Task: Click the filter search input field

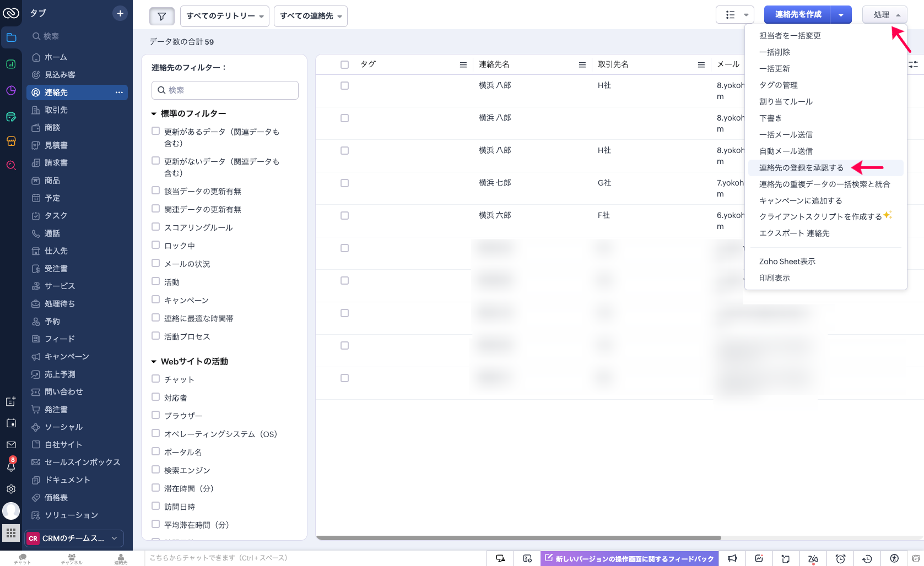Action: tap(225, 90)
